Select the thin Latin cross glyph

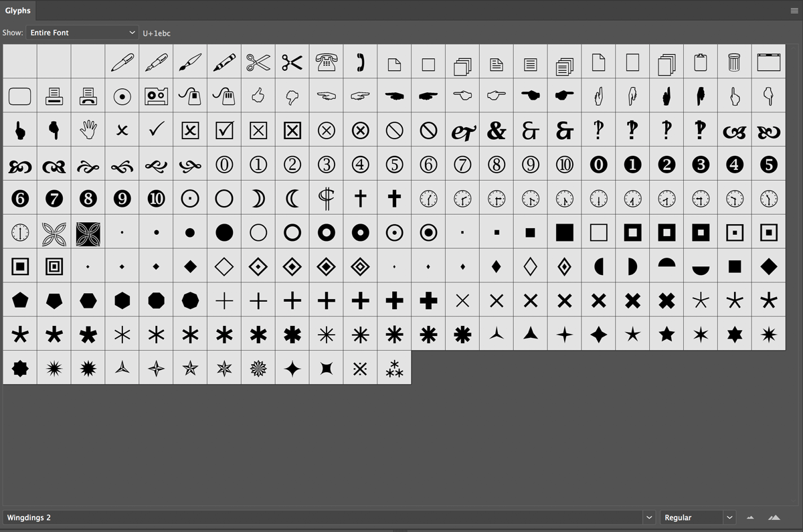coord(361,199)
